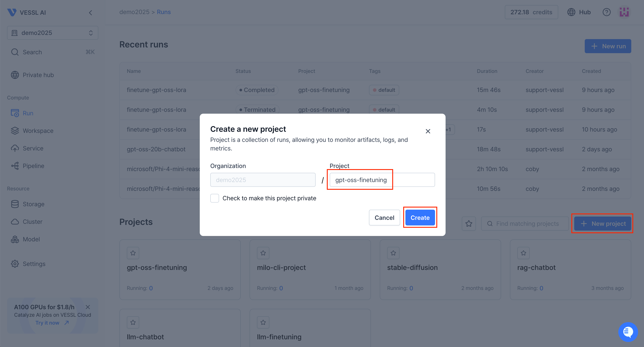Click Create to make the project

coord(420,217)
